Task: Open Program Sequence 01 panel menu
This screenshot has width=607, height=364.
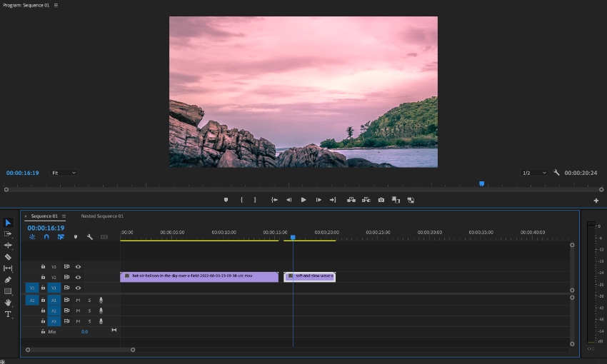Action: (56, 6)
